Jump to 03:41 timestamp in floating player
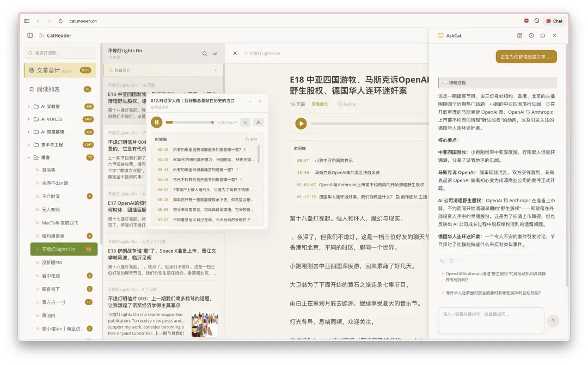Screen dimensions: 588x365 [163, 169]
